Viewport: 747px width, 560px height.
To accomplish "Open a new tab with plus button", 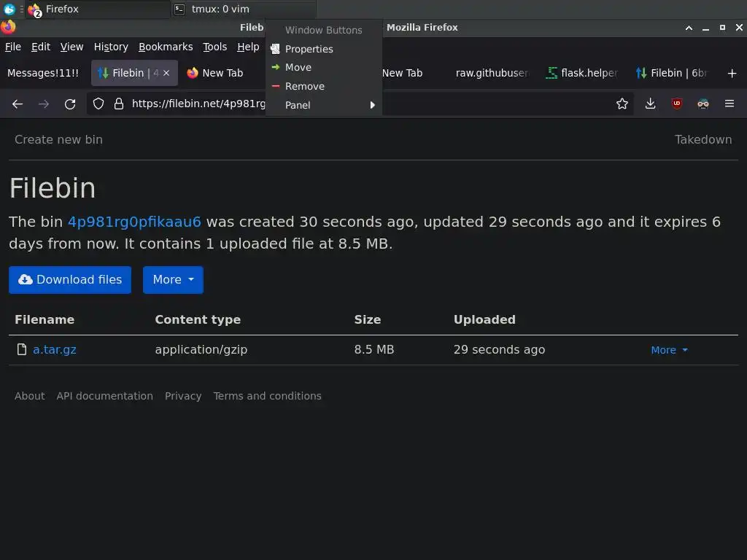I will 732,74.
